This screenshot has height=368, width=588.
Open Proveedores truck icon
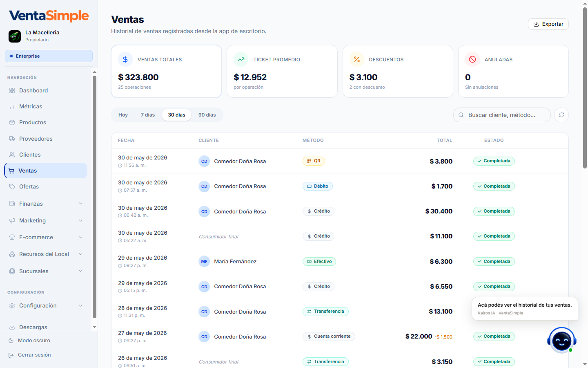coord(12,139)
